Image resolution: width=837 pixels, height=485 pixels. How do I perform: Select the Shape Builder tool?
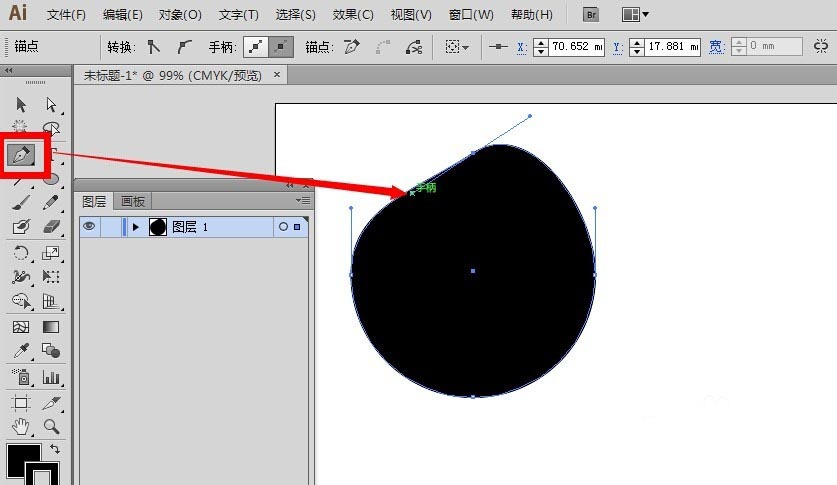(x=21, y=301)
